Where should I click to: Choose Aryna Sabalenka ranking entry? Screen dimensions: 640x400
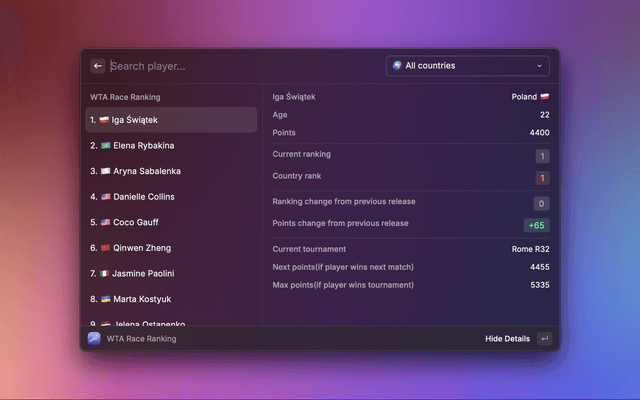(x=171, y=171)
